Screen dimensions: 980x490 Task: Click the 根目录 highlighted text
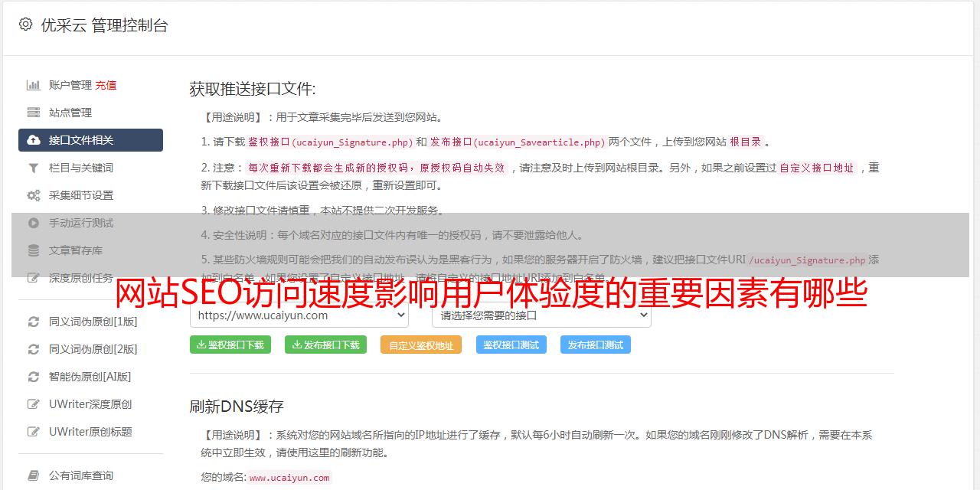(746, 142)
